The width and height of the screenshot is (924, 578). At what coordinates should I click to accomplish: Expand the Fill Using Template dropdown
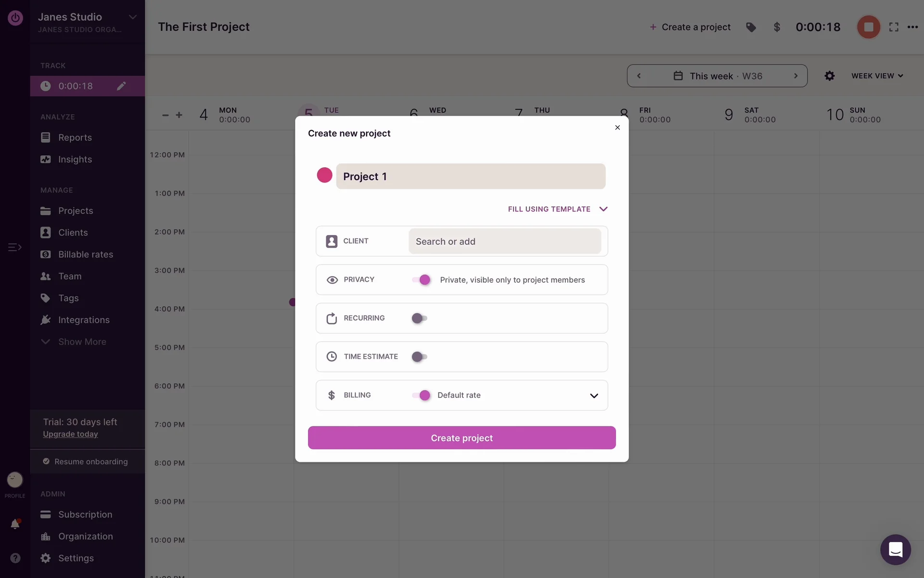(x=557, y=209)
